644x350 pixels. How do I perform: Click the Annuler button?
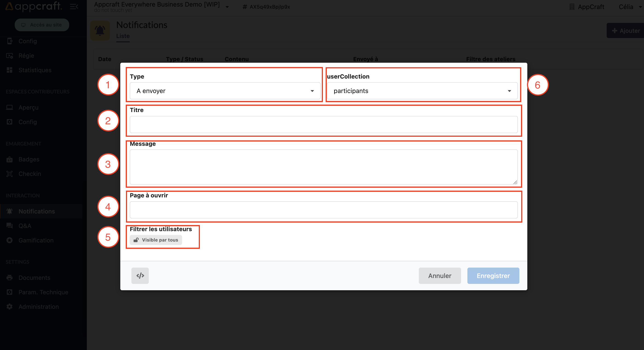coord(440,276)
